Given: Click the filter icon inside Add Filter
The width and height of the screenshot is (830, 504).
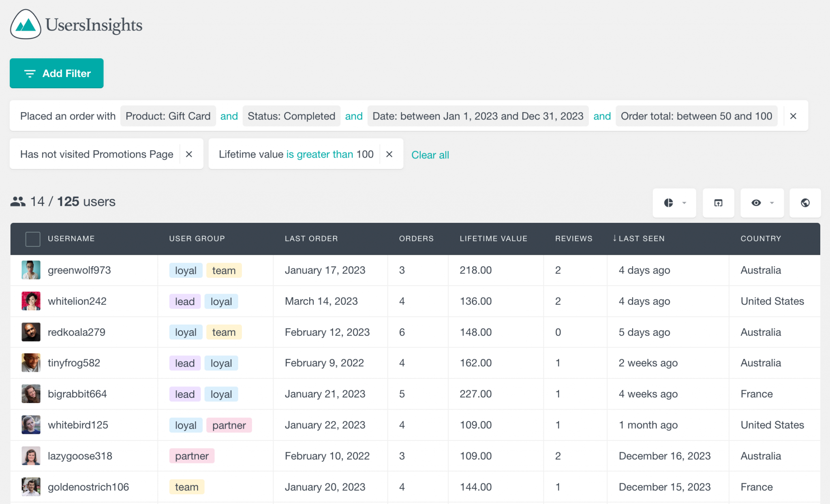Looking at the screenshot, I should click(29, 73).
